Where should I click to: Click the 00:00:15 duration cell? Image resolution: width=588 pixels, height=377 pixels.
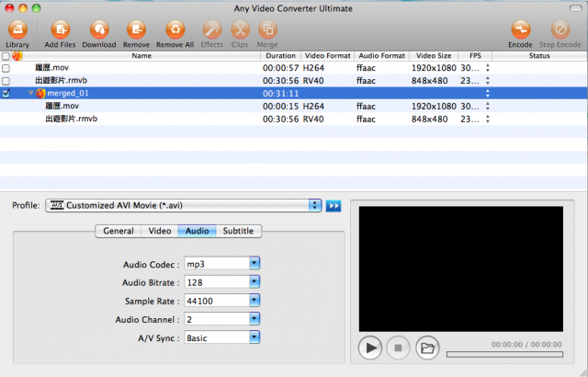(x=280, y=106)
